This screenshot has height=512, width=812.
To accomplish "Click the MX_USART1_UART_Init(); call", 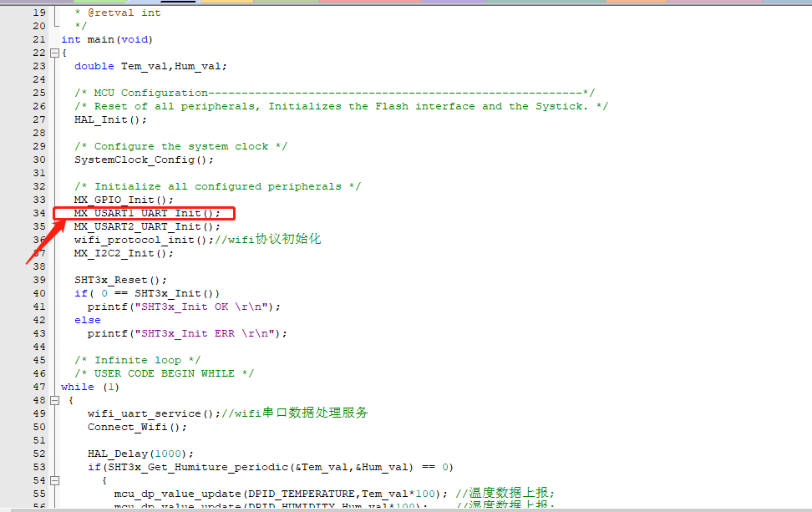I will tap(147, 213).
